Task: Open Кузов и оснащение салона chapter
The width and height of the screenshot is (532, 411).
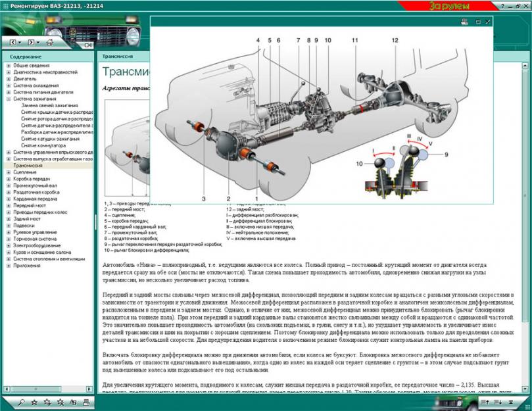Action: (42, 252)
